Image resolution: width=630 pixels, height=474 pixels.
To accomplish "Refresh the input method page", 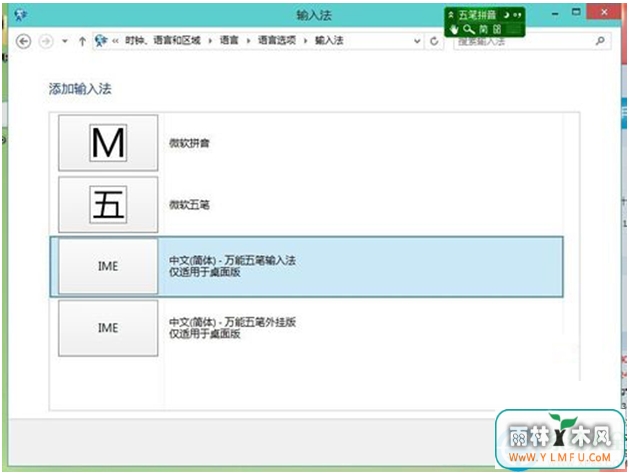I will (x=434, y=41).
